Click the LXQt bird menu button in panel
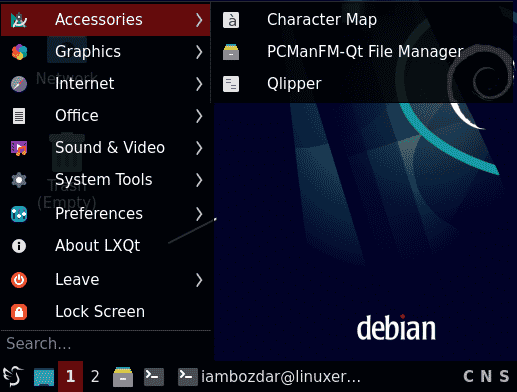Screen dimensions: 517x392 tap(13, 376)
